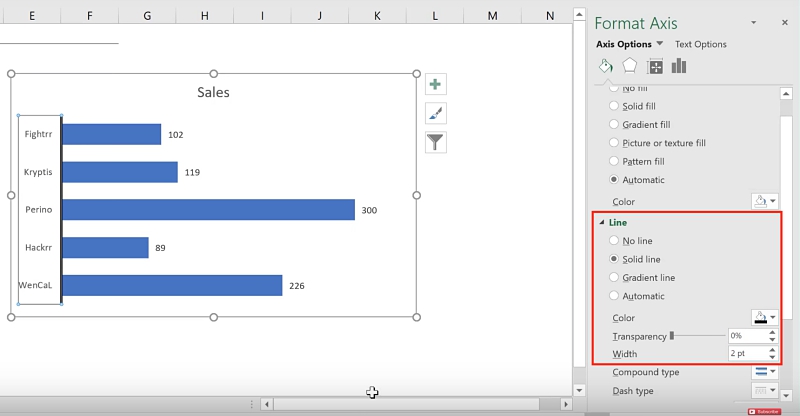Image resolution: width=800 pixels, height=416 pixels.
Task: Click the Chart Elements plus icon
Action: coord(435,84)
